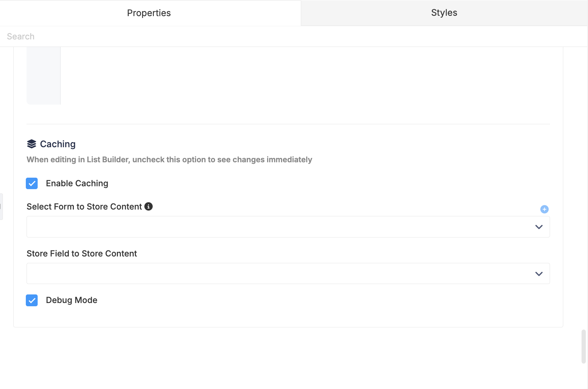The height and width of the screenshot is (389, 588).
Task: Click the Caching section heading
Action: click(x=58, y=144)
